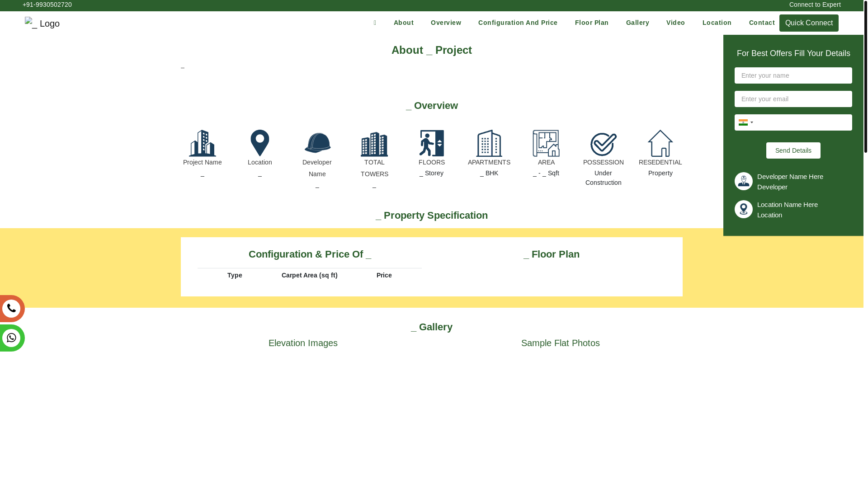
Task: Click the Possession checkmark icon
Action: click(604, 144)
